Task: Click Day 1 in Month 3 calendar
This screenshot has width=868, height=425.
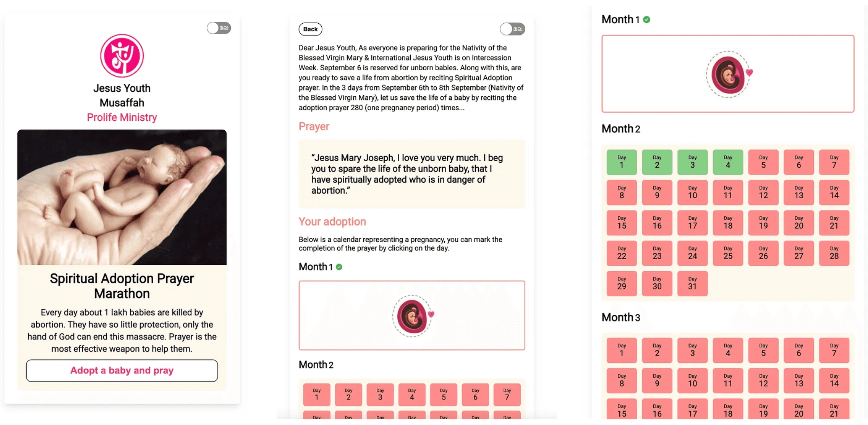Action: pos(622,350)
